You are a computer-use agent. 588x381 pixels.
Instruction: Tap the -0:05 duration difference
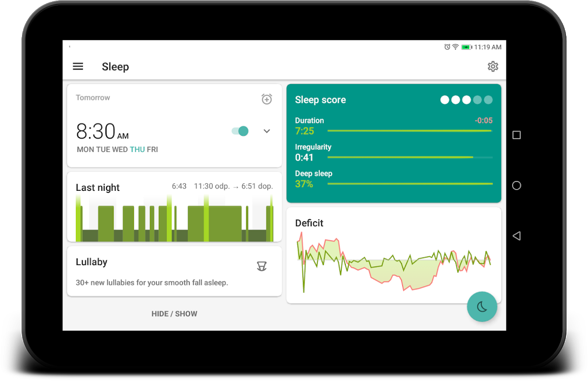(x=483, y=121)
